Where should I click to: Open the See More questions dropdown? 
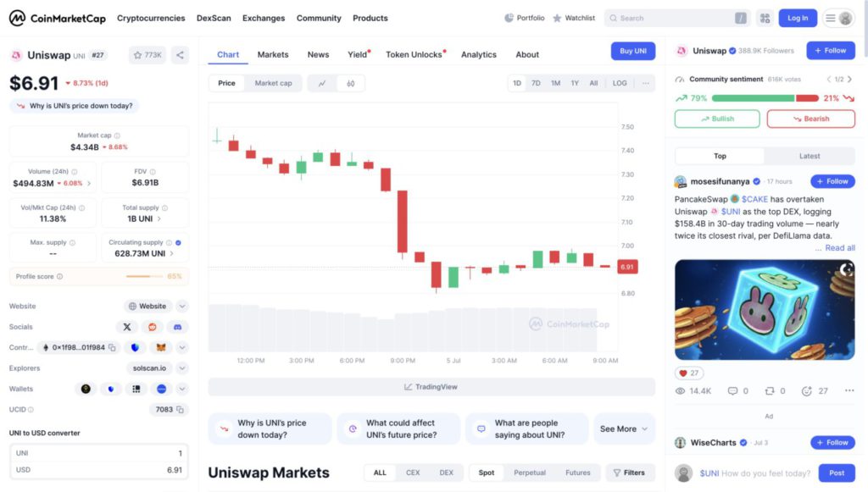point(624,428)
